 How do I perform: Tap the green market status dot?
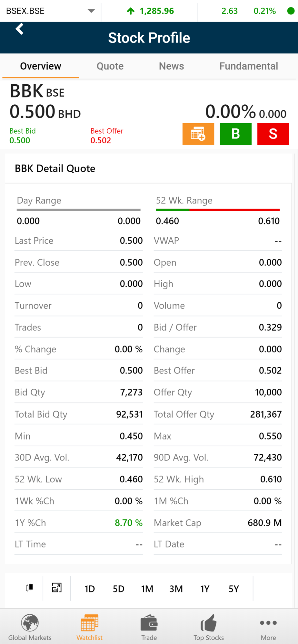291,11
